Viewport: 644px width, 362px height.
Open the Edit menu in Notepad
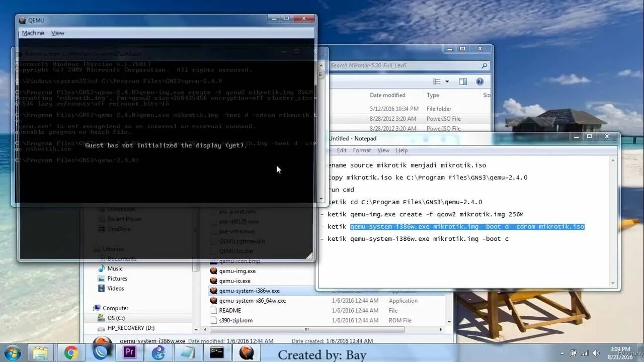[342, 150]
